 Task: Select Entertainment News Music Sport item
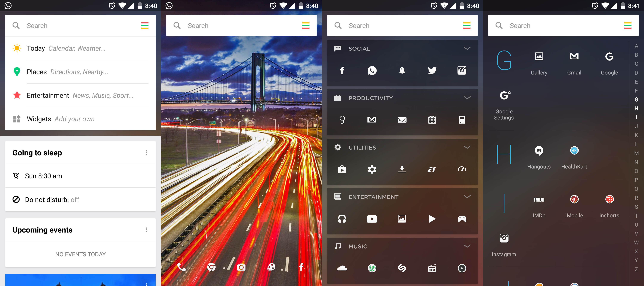(x=80, y=95)
